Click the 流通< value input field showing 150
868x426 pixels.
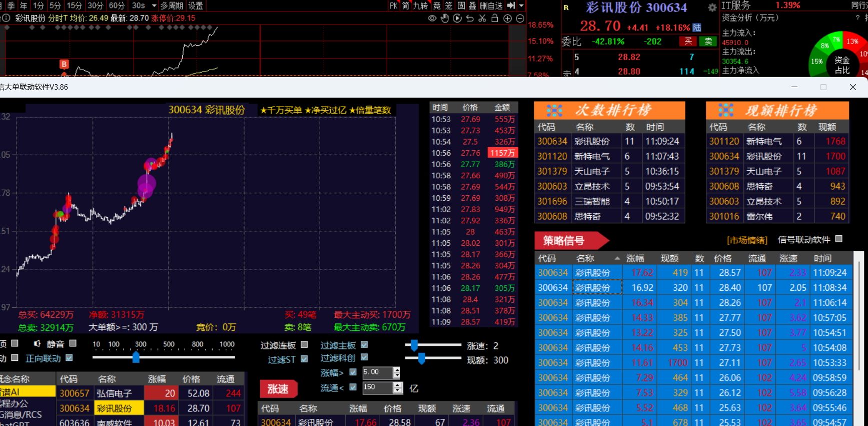pyautogui.click(x=378, y=387)
